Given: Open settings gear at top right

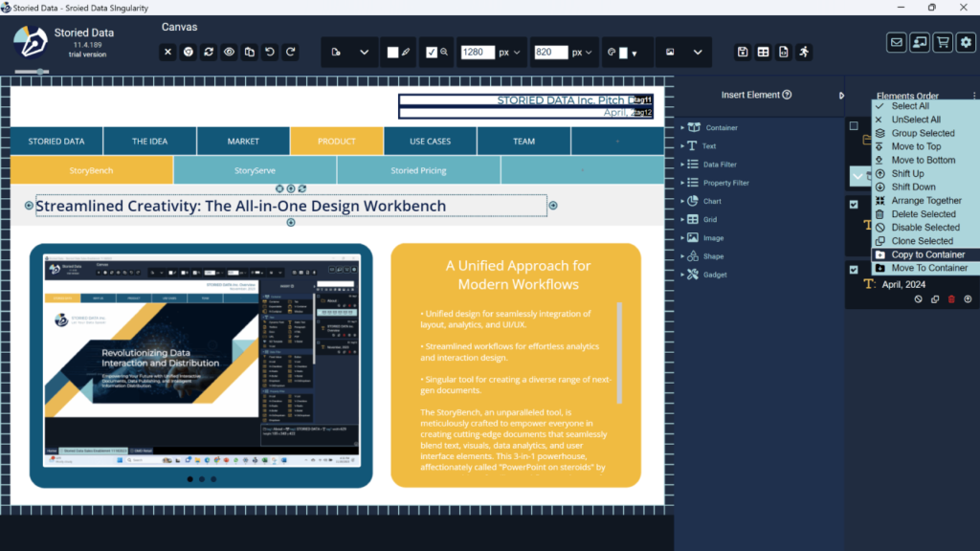Looking at the screenshot, I should pos(966,42).
